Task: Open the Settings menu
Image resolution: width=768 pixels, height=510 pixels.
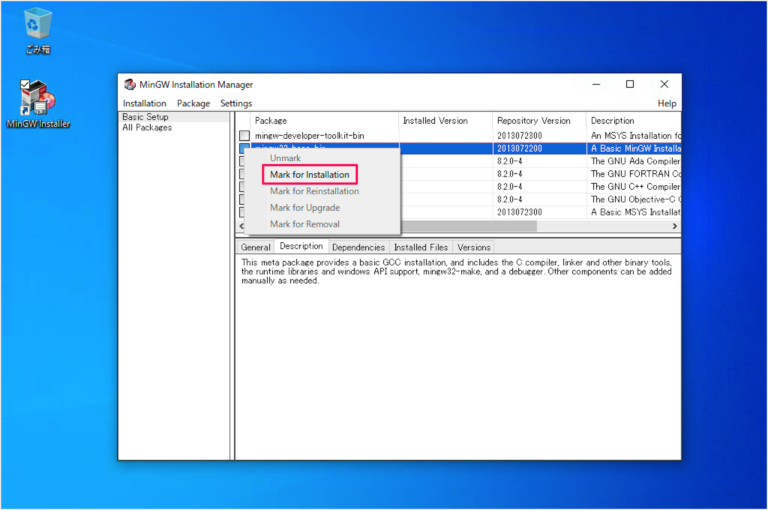Action: 236,103
